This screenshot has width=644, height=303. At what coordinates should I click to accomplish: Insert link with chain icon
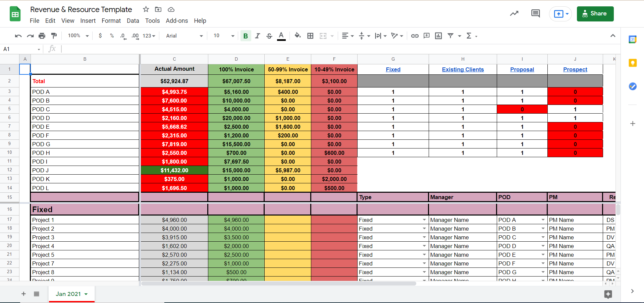[415, 36]
